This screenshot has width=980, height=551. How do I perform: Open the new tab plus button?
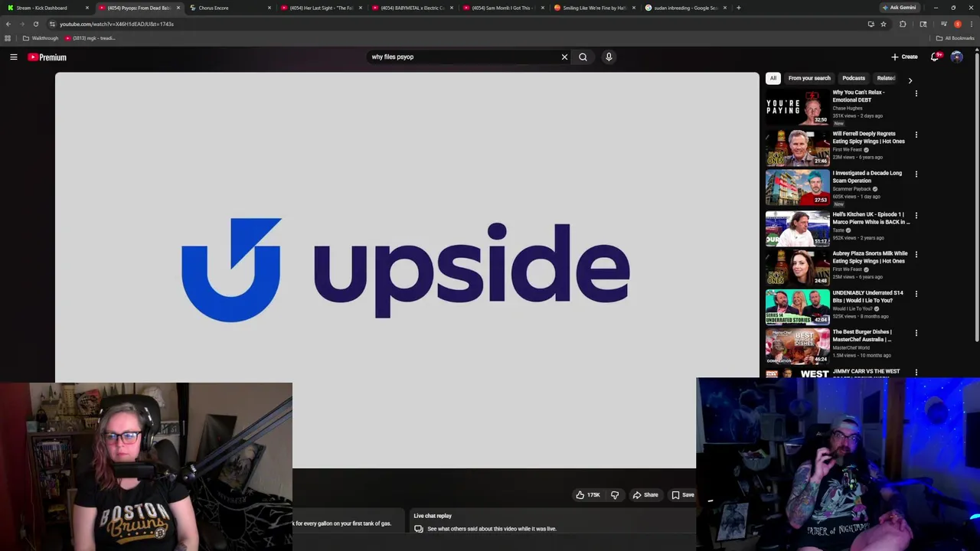point(738,8)
